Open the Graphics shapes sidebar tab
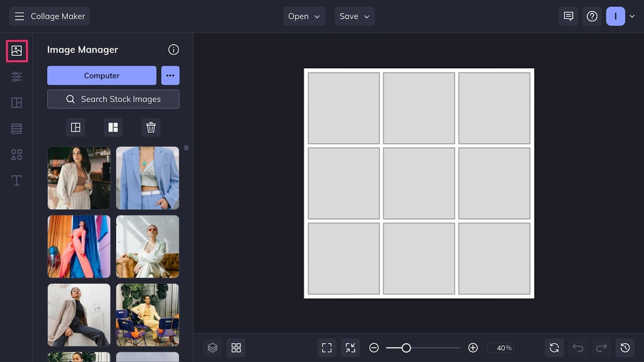The image size is (644, 362). [17, 154]
